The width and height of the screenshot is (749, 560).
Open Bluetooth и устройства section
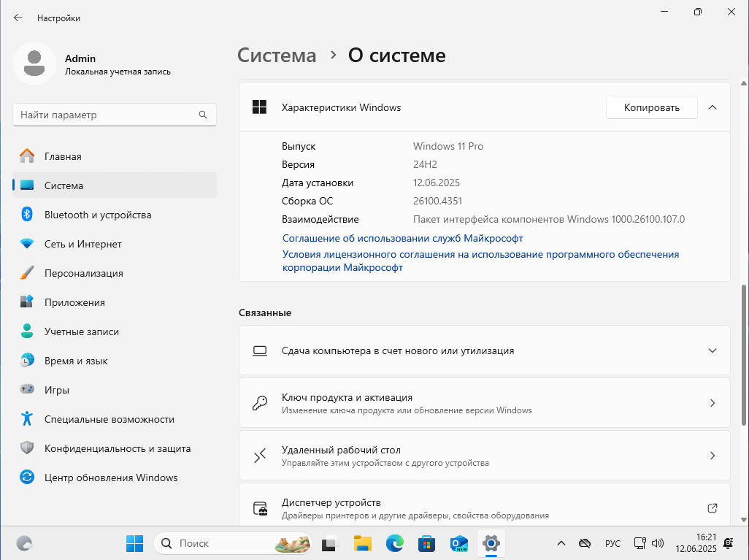(115, 215)
